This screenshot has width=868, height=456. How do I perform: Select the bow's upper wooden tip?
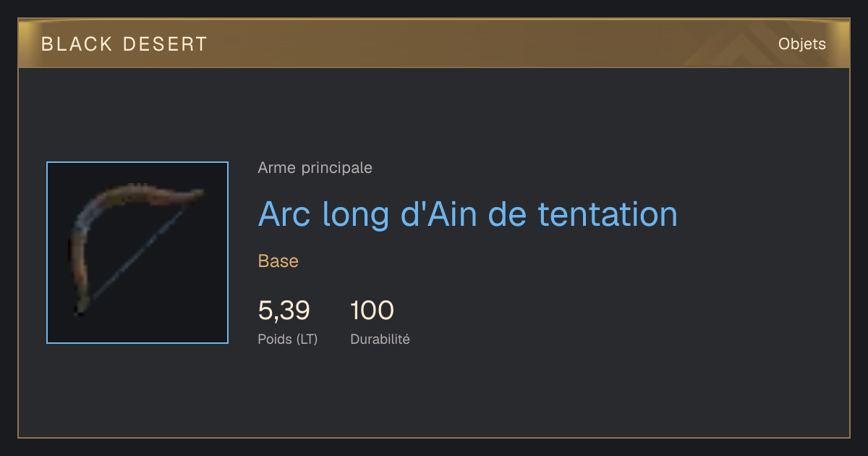tap(194, 195)
